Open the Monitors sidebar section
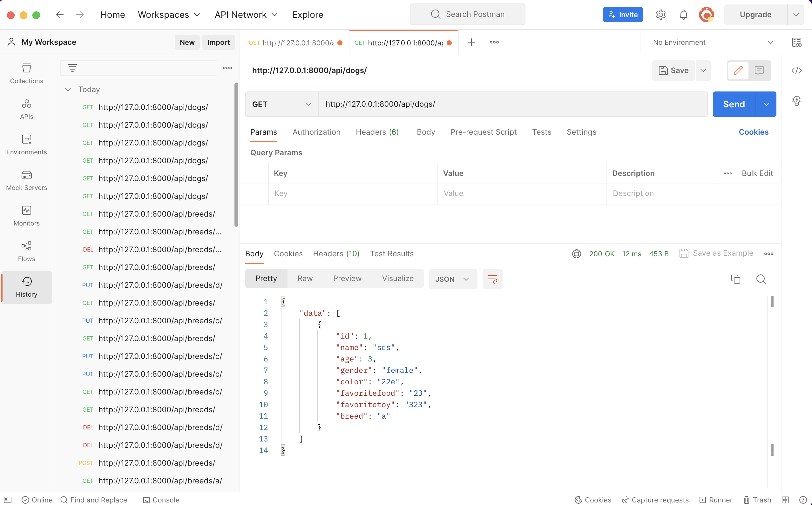The height and width of the screenshot is (505, 812). tap(26, 216)
